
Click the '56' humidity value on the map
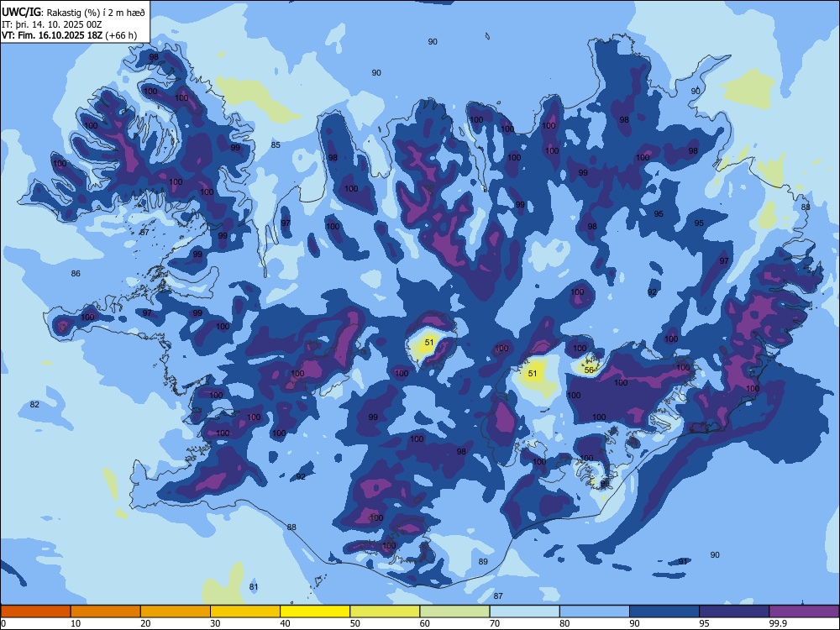click(589, 370)
